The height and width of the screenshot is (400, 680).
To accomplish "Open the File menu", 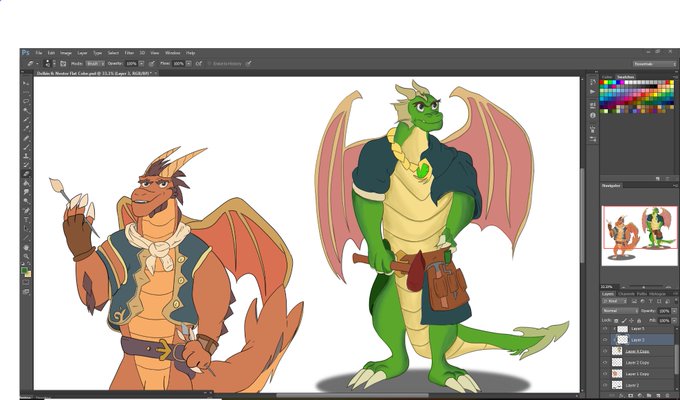I will 39,53.
